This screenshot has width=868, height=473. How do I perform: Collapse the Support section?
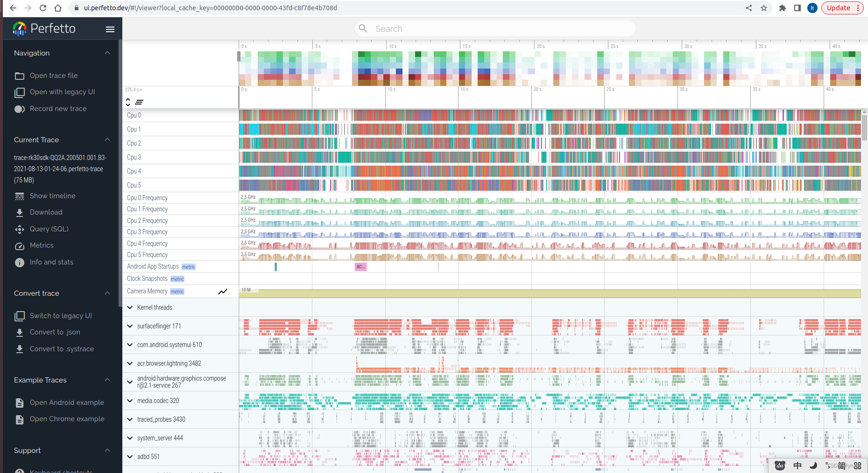pyautogui.click(x=107, y=451)
